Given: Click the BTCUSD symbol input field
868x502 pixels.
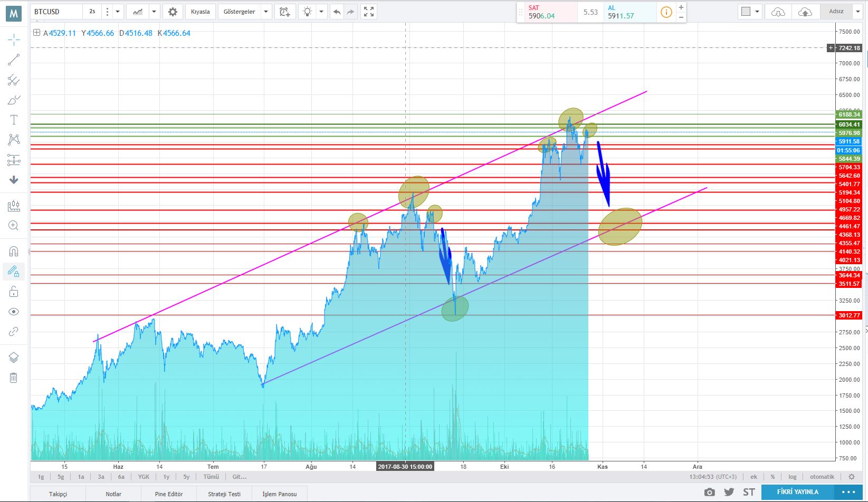Looking at the screenshot, I should coord(56,12).
